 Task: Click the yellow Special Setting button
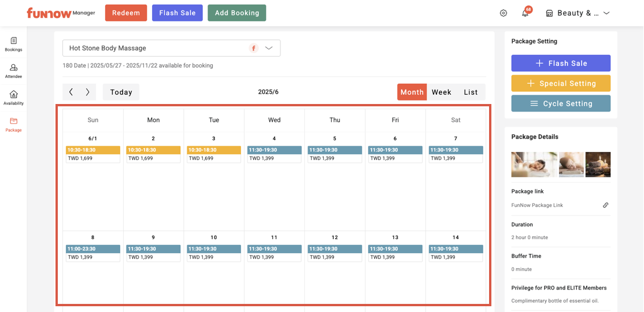click(560, 83)
